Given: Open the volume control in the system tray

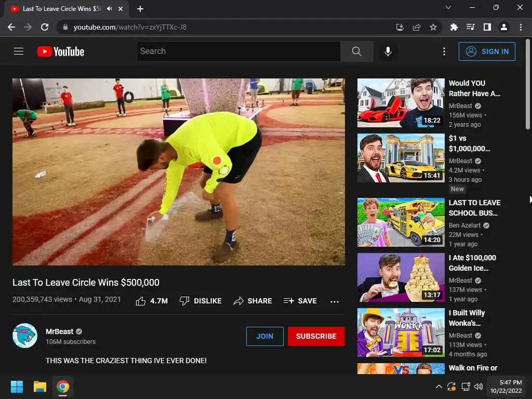Looking at the screenshot, I should coord(478,387).
